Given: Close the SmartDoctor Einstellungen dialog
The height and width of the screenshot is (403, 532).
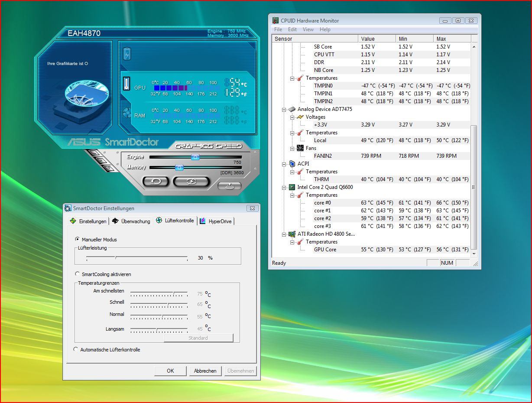Looking at the screenshot, I should [252, 208].
